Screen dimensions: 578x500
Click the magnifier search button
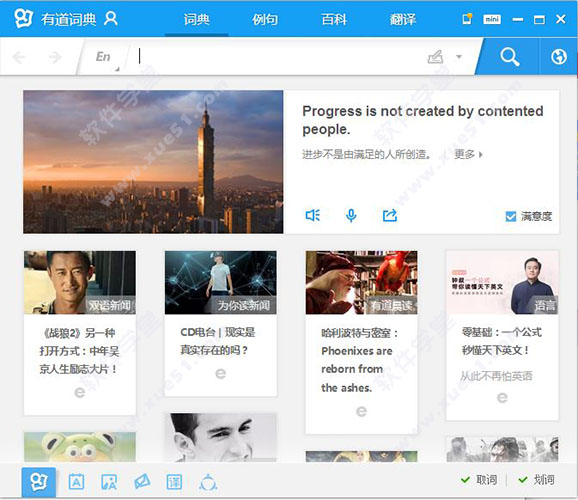click(509, 56)
